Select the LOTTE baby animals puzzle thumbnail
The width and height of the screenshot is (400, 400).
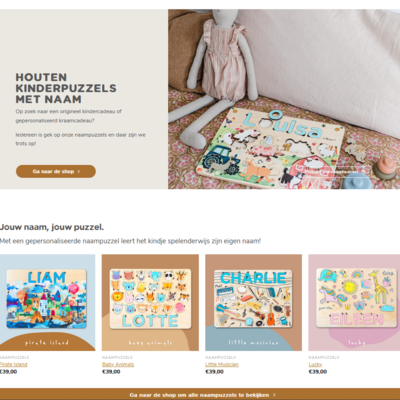click(x=150, y=303)
